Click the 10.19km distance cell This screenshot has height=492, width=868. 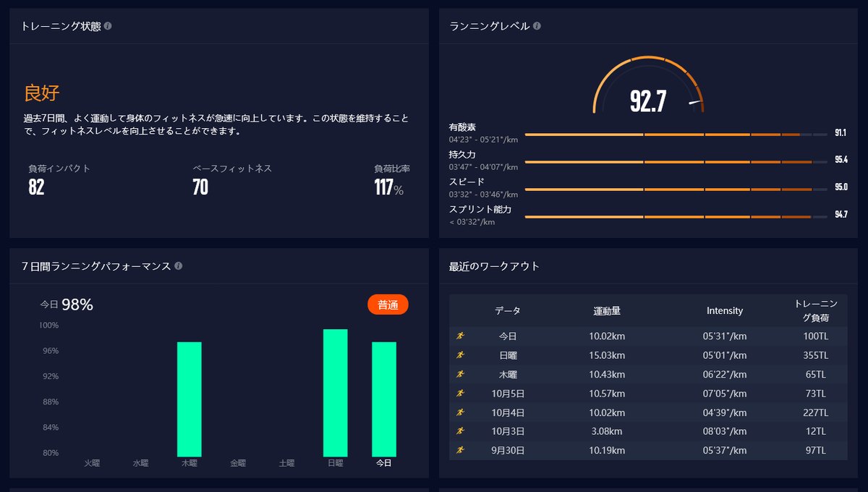[607, 450]
